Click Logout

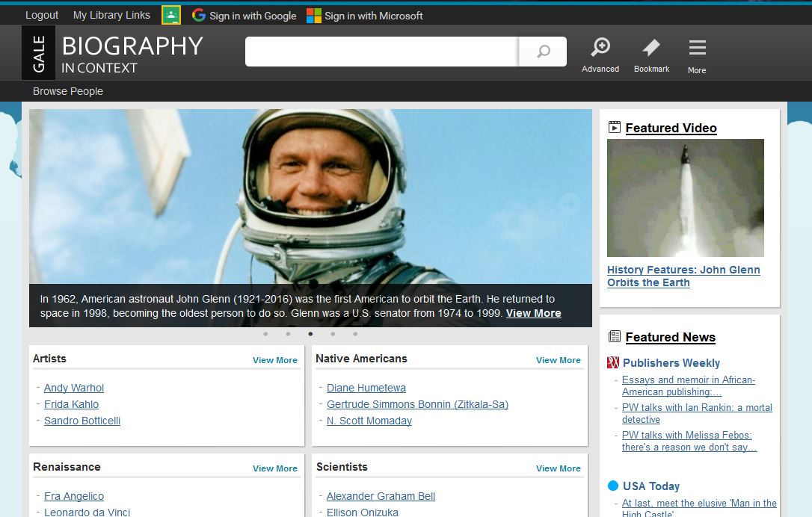[x=42, y=15]
